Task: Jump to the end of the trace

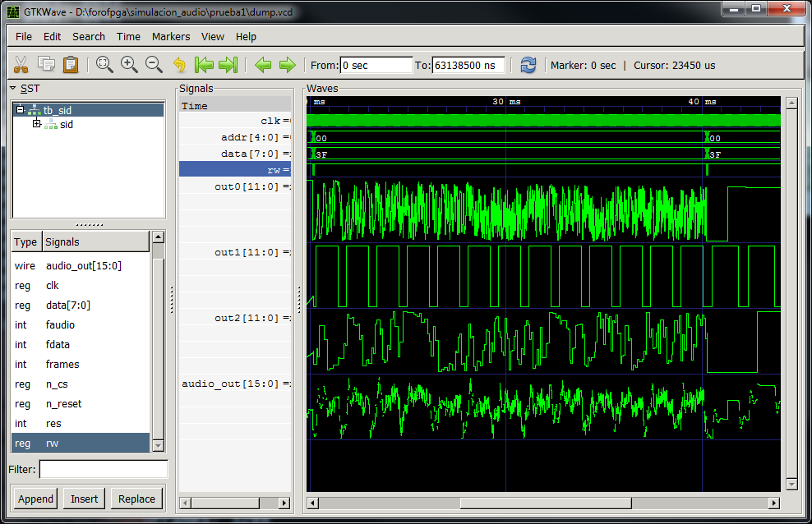Action: pos(228,65)
